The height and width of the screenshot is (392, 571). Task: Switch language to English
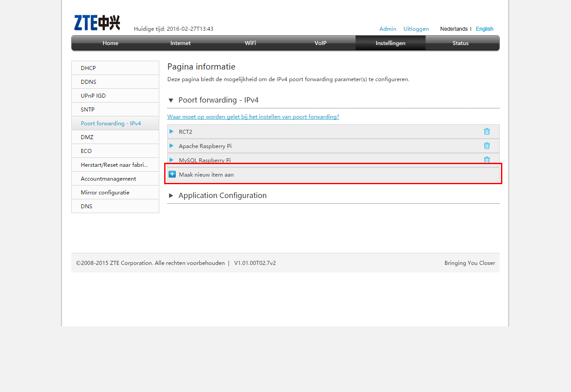click(484, 29)
